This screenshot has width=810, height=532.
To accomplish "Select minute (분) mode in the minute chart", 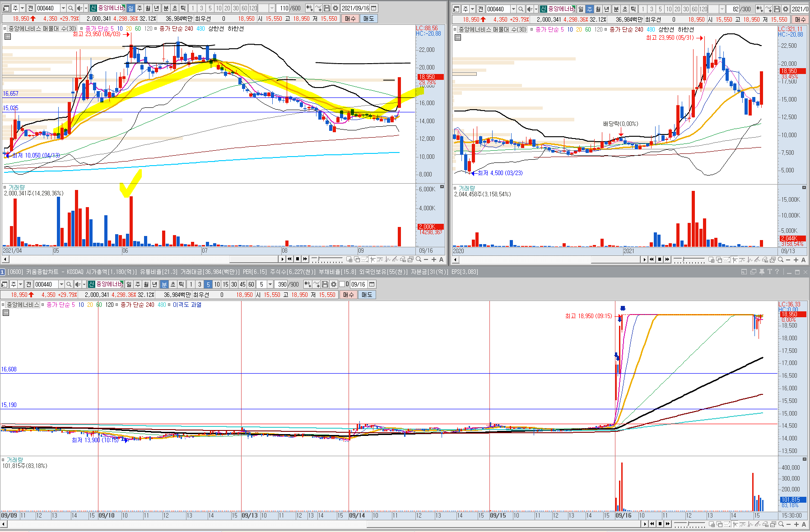I will point(164,284).
